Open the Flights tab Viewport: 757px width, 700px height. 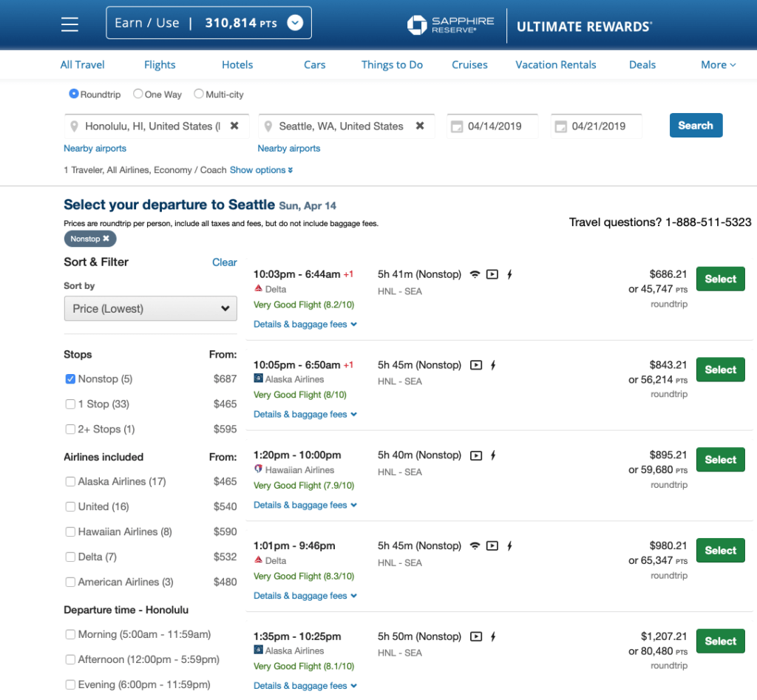(x=160, y=65)
